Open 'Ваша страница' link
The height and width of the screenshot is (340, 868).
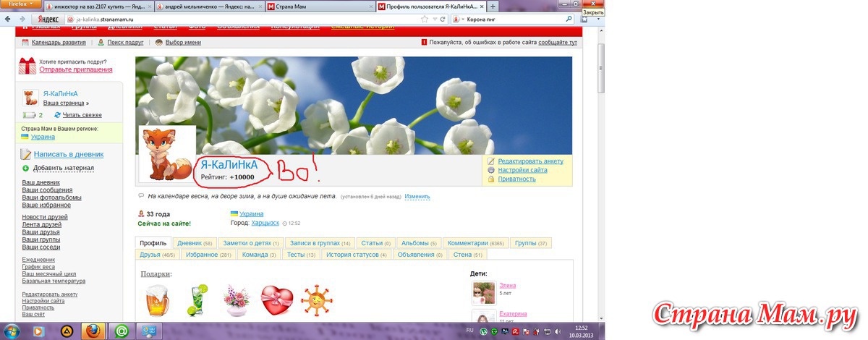point(64,103)
